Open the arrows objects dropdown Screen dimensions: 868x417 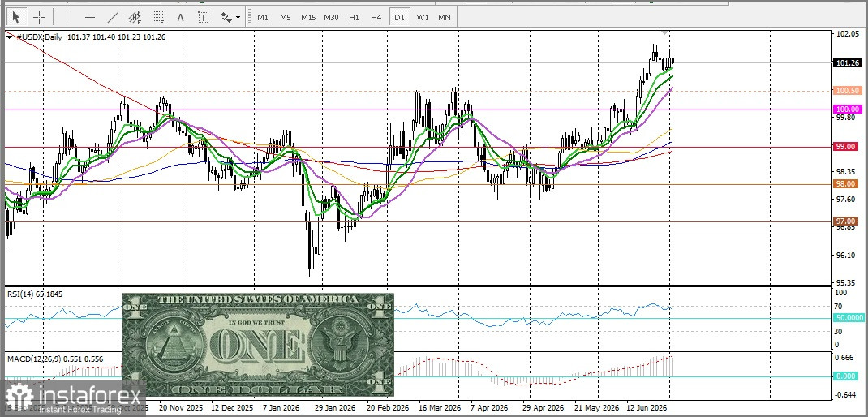230,17
